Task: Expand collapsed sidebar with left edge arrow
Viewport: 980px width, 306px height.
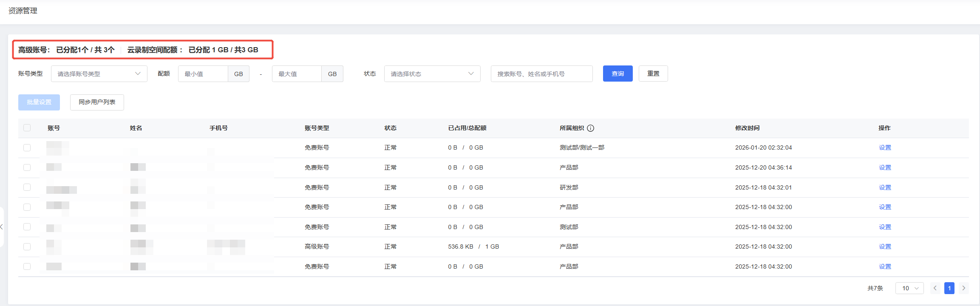Action: pos(2,227)
